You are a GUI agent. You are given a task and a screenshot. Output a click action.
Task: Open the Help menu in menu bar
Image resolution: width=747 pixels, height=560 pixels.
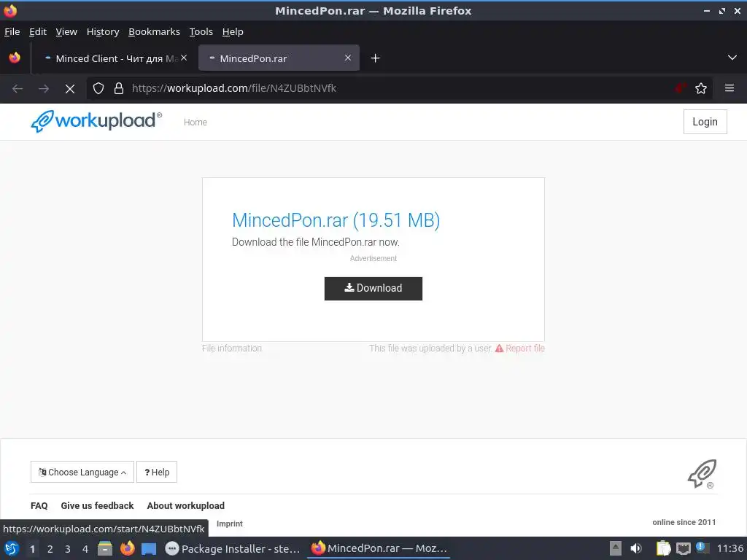point(233,31)
